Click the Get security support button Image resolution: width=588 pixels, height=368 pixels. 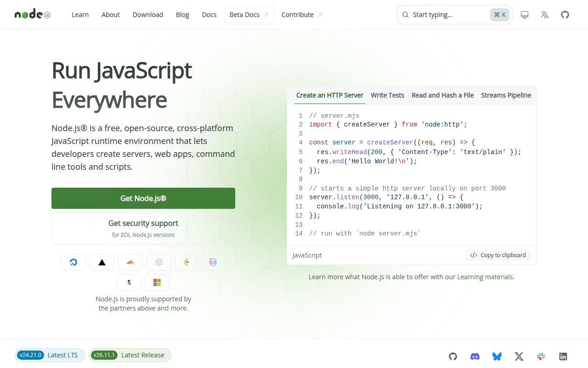(x=143, y=229)
